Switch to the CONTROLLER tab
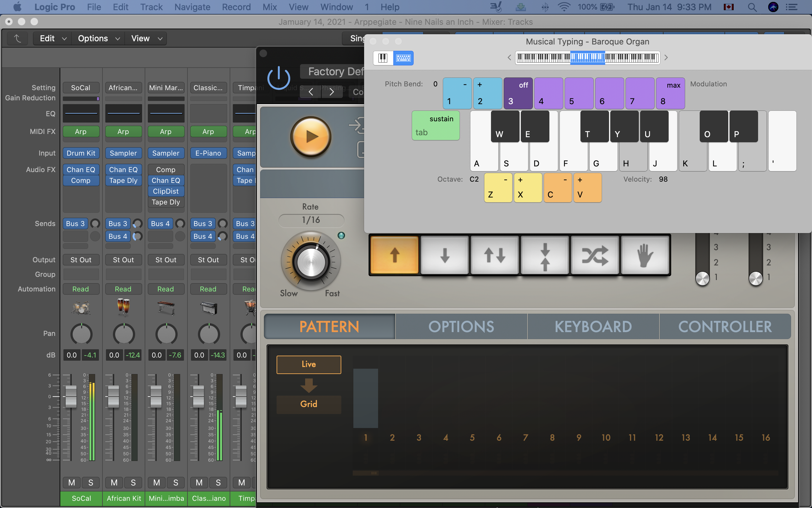This screenshot has width=812, height=508. pos(725,326)
